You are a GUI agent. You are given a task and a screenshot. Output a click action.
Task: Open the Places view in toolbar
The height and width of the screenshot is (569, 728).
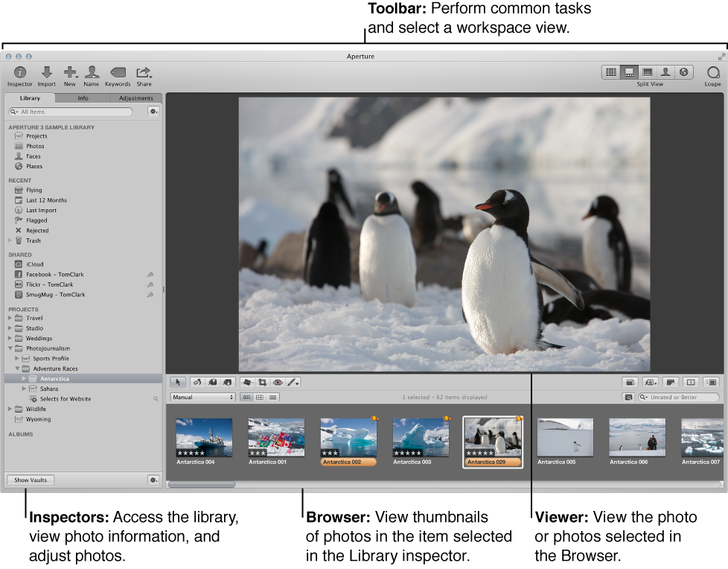[683, 72]
